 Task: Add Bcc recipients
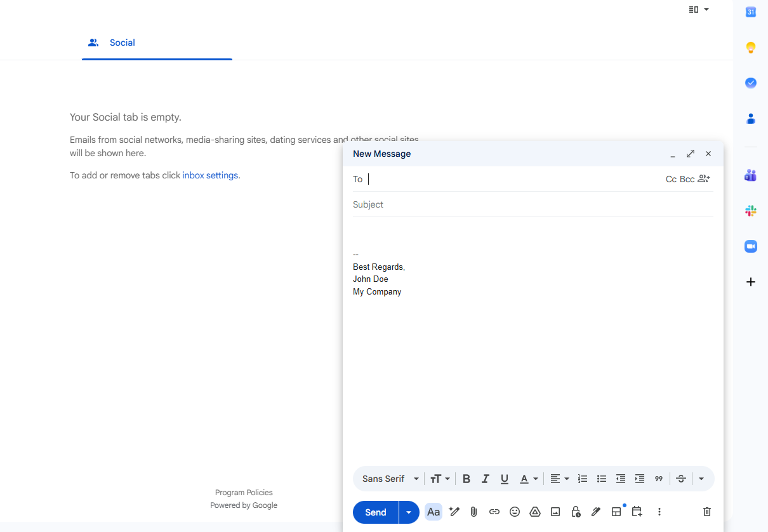click(687, 179)
